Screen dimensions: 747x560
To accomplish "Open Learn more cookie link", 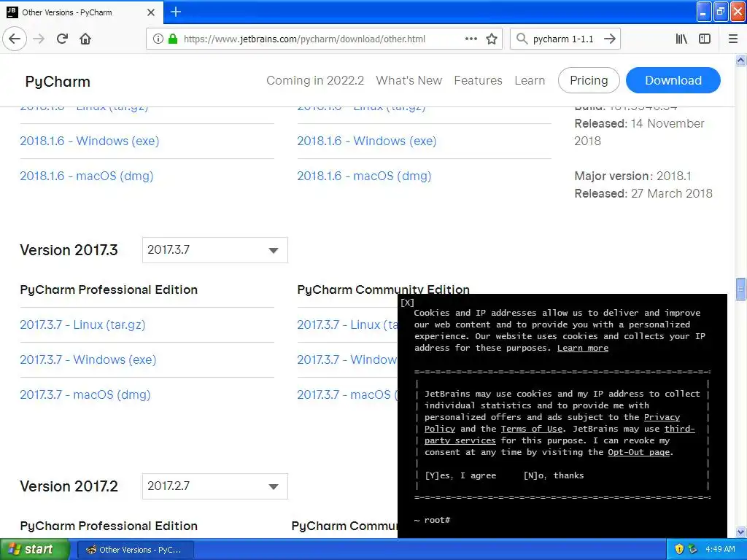I will (583, 348).
